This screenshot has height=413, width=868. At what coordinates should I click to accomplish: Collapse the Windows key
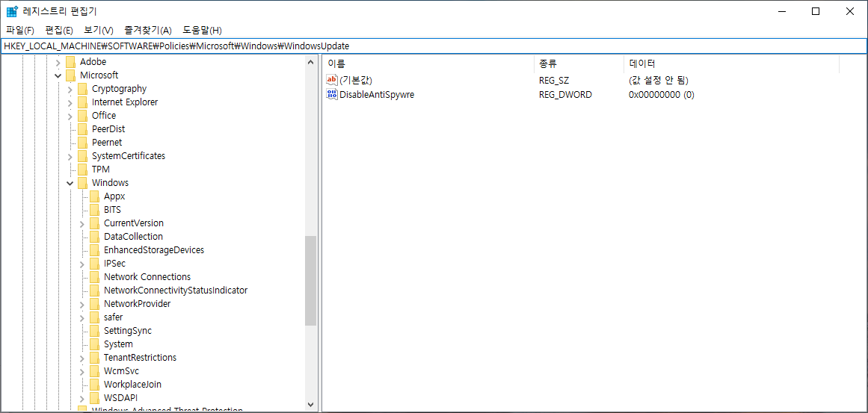click(x=70, y=183)
